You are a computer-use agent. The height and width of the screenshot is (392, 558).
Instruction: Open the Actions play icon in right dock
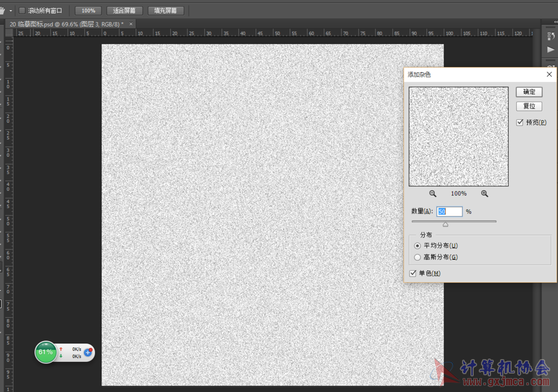pos(551,50)
